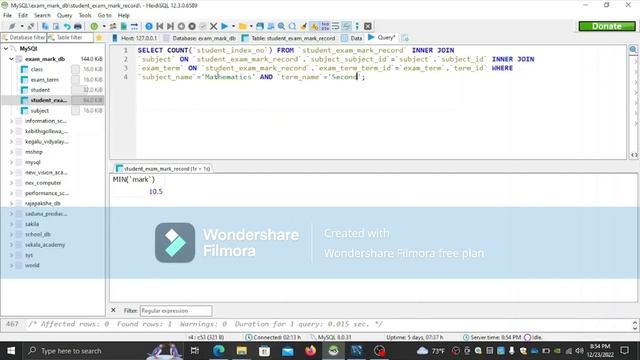Open the dropdown arrow next to folder icon
Viewport: 640px width, 360px height.
(x=251, y=26)
